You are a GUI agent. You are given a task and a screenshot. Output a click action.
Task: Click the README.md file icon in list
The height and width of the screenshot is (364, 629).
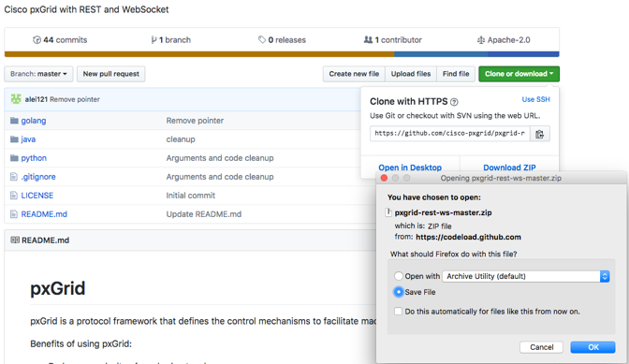(x=14, y=214)
